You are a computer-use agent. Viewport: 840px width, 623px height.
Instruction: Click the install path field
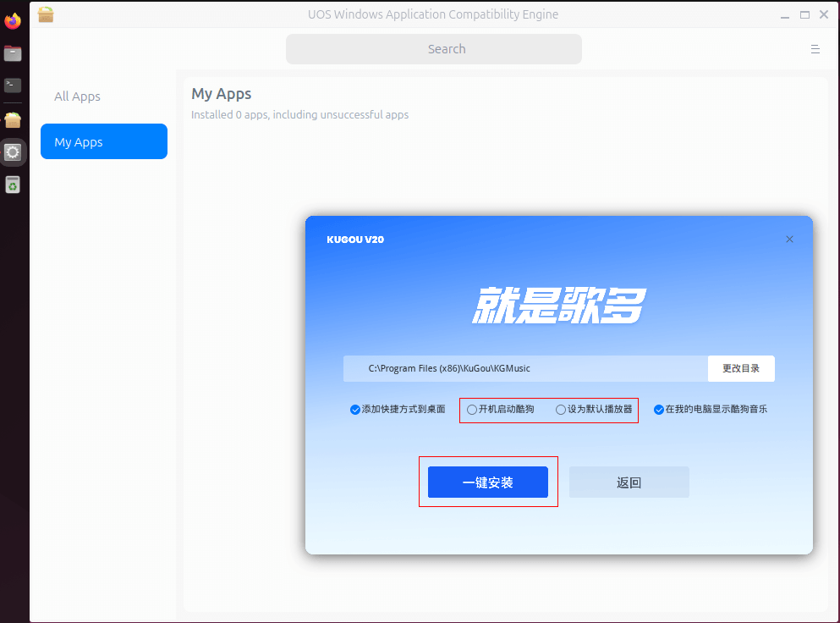click(x=525, y=368)
